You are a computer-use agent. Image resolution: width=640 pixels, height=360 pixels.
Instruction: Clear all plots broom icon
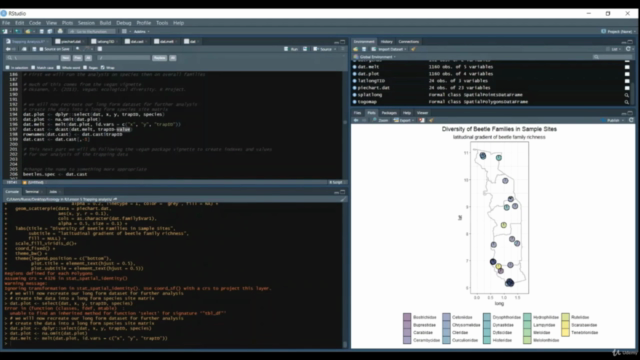coord(431,120)
